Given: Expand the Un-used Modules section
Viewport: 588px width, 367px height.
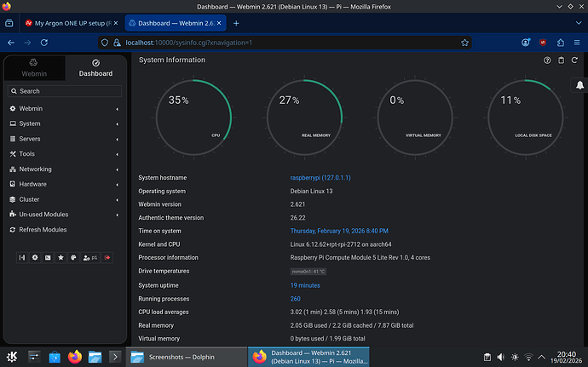Looking at the screenshot, I should coord(43,215).
